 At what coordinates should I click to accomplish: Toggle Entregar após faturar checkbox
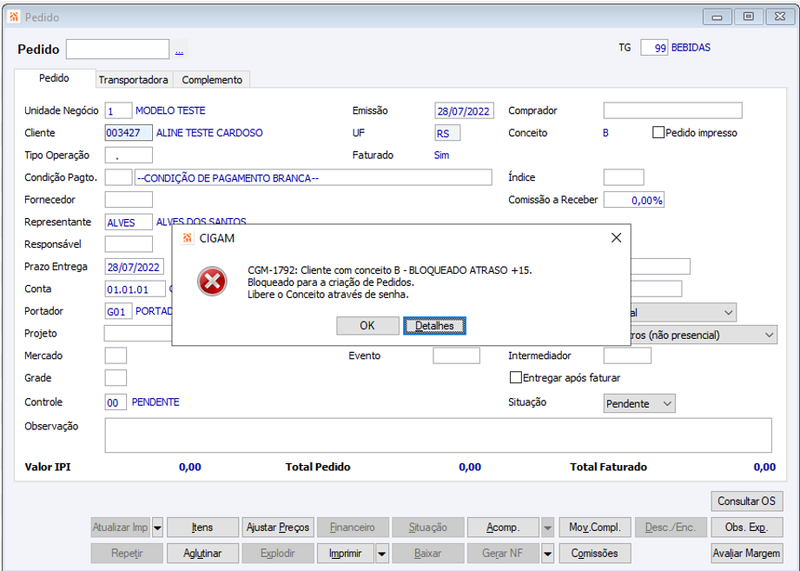click(516, 378)
